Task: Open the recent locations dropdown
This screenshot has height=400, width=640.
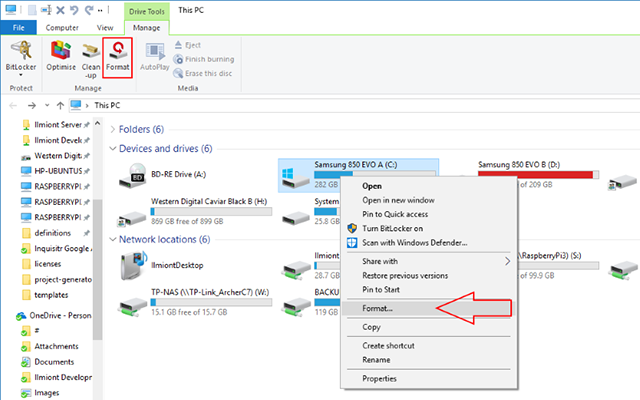Action: click(x=47, y=105)
